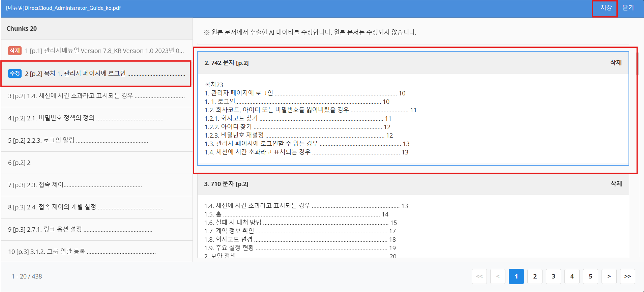Open chunk 7 접속 제어 entry
644x292 pixels.
click(96, 185)
